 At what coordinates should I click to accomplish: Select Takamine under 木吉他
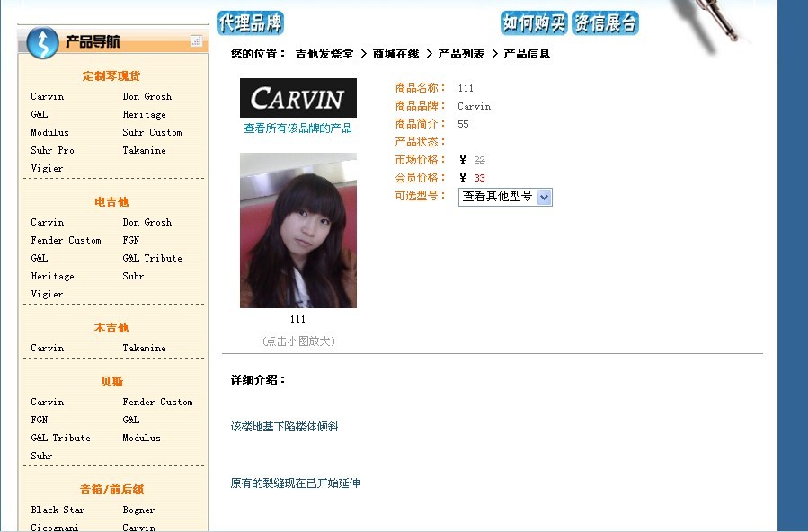(x=145, y=348)
